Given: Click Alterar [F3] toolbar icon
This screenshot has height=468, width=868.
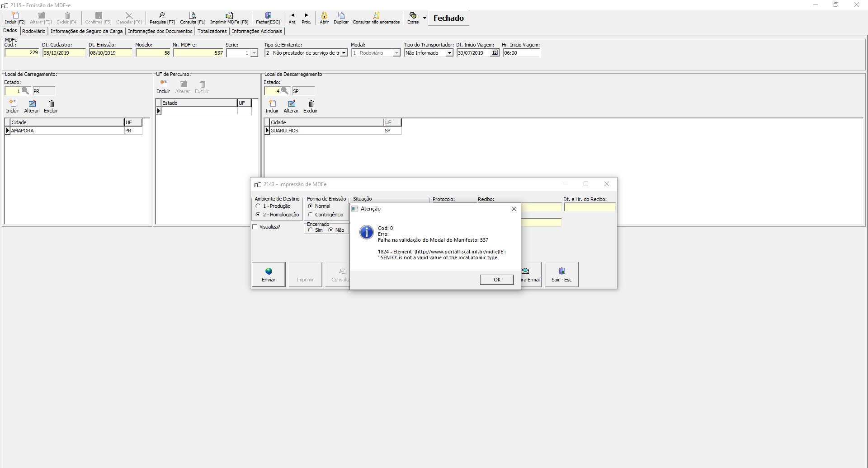Looking at the screenshot, I should pos(41,18).
